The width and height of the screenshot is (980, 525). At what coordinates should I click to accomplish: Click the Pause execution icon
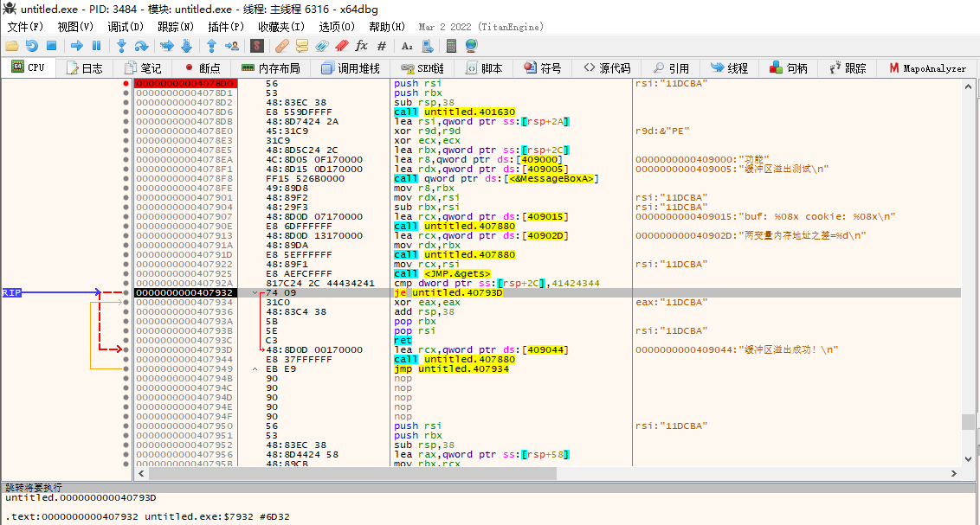pyautogui.click(x=96, y=46)
